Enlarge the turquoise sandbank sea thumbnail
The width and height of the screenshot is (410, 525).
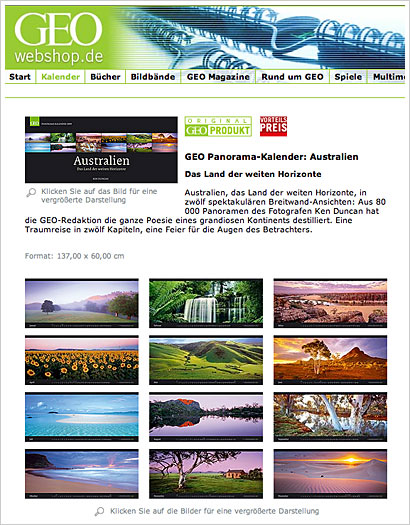[82, 417]
